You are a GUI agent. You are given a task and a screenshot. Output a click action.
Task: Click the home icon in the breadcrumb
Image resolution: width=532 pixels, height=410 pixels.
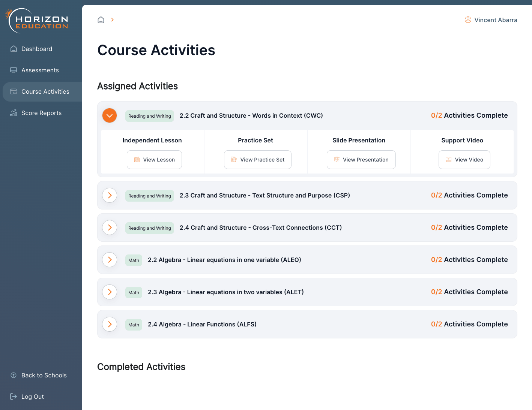(101, 19)
